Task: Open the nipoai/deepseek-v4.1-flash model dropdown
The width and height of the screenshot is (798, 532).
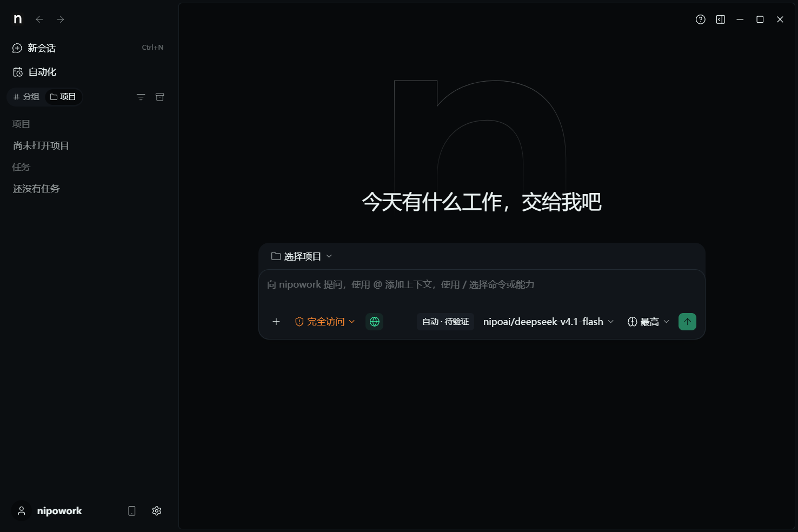Action: (548, 322)
